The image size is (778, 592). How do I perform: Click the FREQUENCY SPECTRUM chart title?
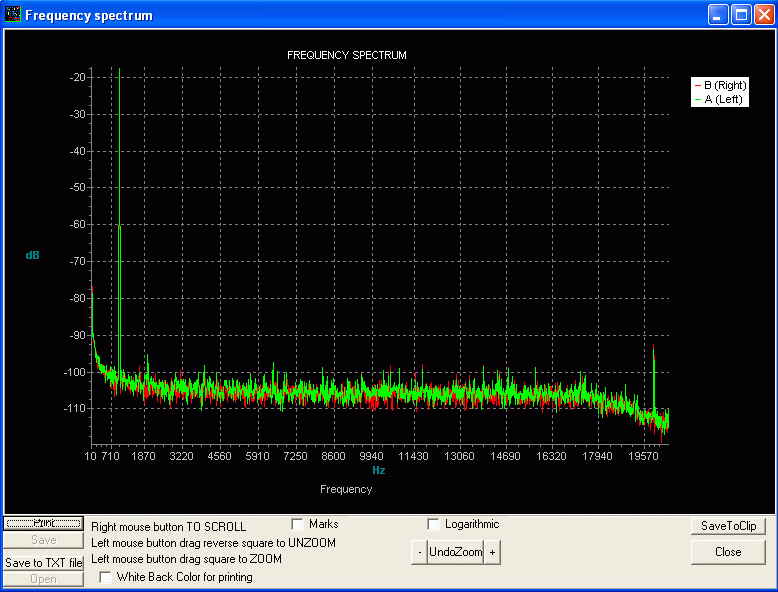click(347, 55)
